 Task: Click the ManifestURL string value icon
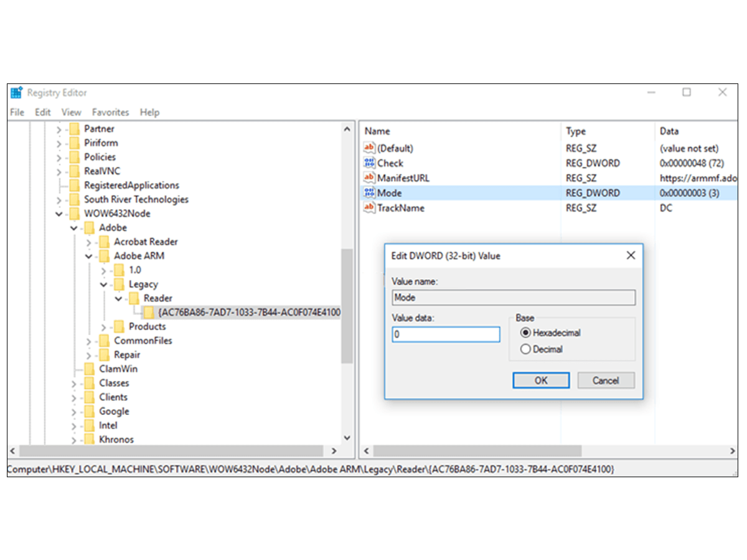pos(369,178)
